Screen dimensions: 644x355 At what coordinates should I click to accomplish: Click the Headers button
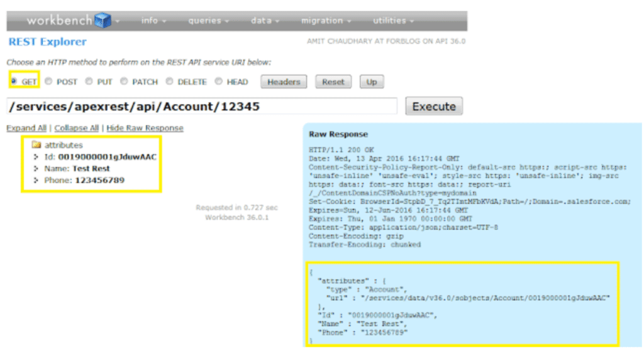tap(284, 82)
